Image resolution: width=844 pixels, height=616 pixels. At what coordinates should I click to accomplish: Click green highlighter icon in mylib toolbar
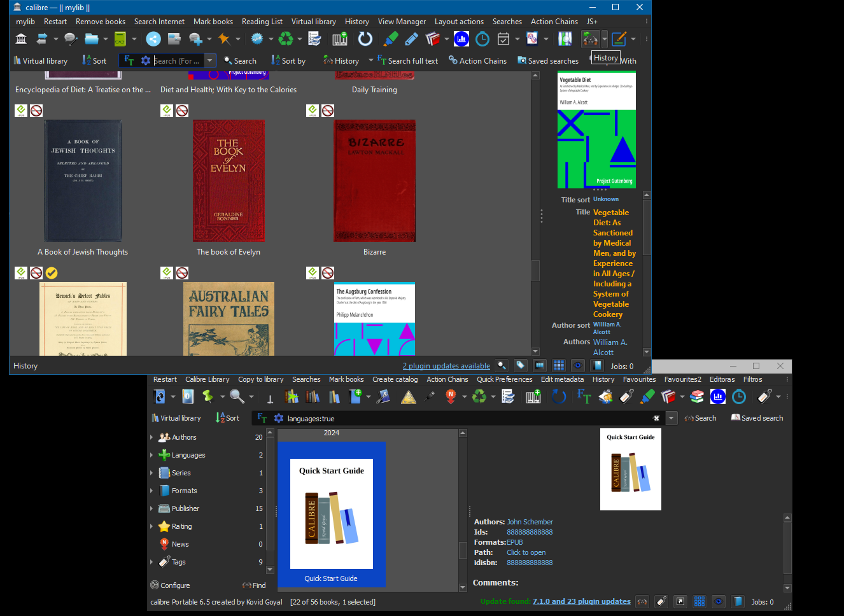pyautogui.click(x=391, y=39)
